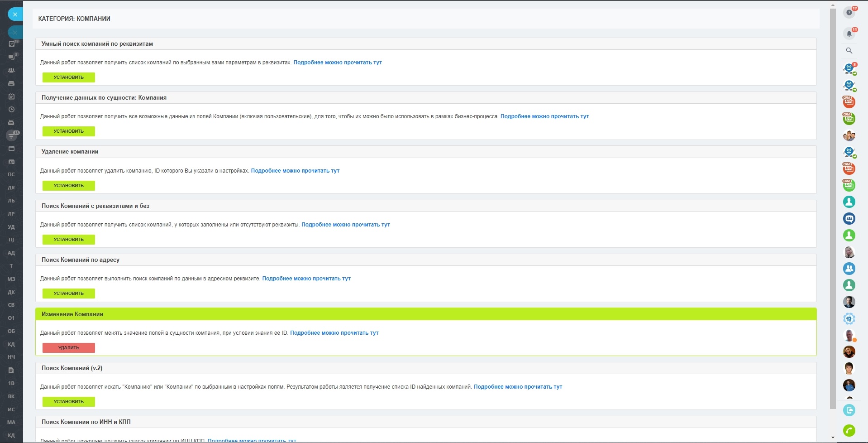Image resolution: width=868 pixels, height=443 pixels.
Task: Install the Удаление компании robot
Action: coord(69,186)
